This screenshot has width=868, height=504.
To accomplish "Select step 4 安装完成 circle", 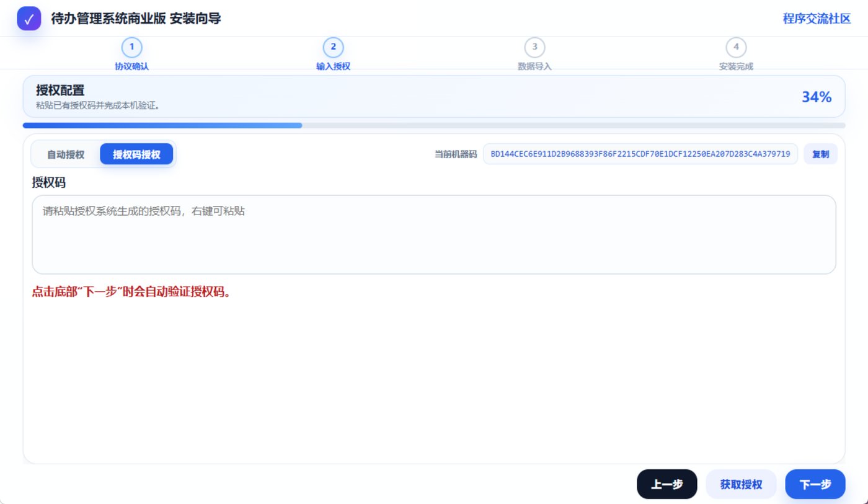I will [736, 47].
